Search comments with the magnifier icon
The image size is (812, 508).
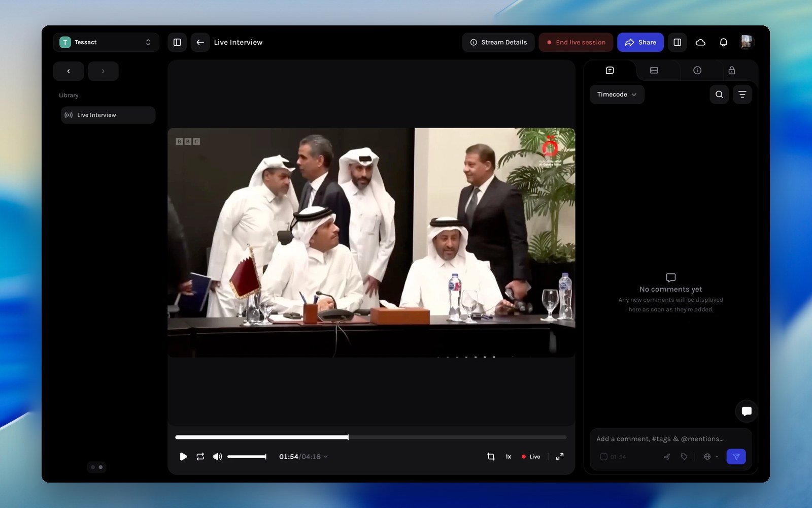pos(719,94)
